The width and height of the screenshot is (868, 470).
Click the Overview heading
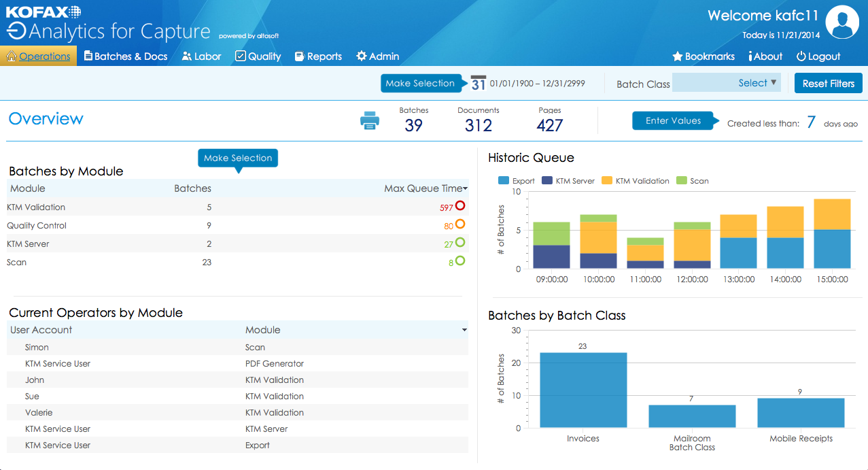tap(46, 118)
